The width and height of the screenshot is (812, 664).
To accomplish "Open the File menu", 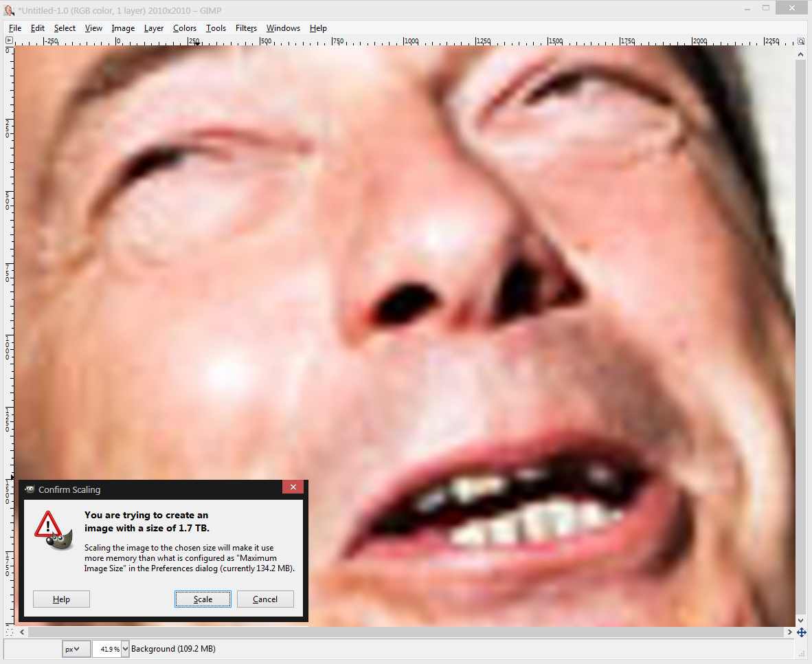I will (x=15, y=28).
